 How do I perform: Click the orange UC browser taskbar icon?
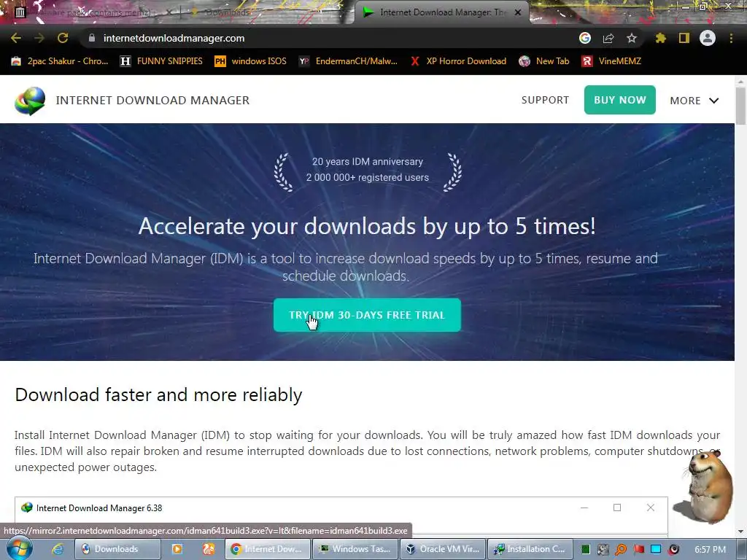pos(208,549)
